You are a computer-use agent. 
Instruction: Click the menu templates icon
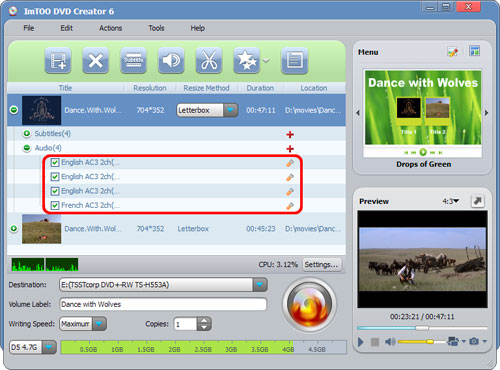coord(474,51)
